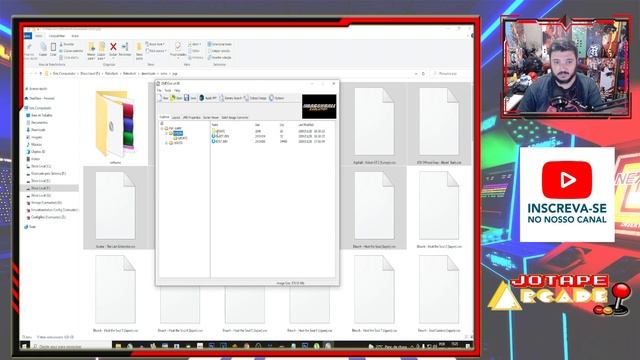Image resolution: width=640 pixels, height=360 pixels.
Task: Click the Explorer search box
Action: click(x=450, y=73)
